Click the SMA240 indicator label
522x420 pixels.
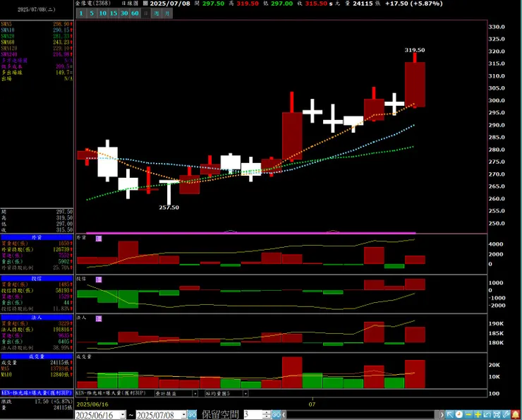pyautogui.click(x=9, y=54)
